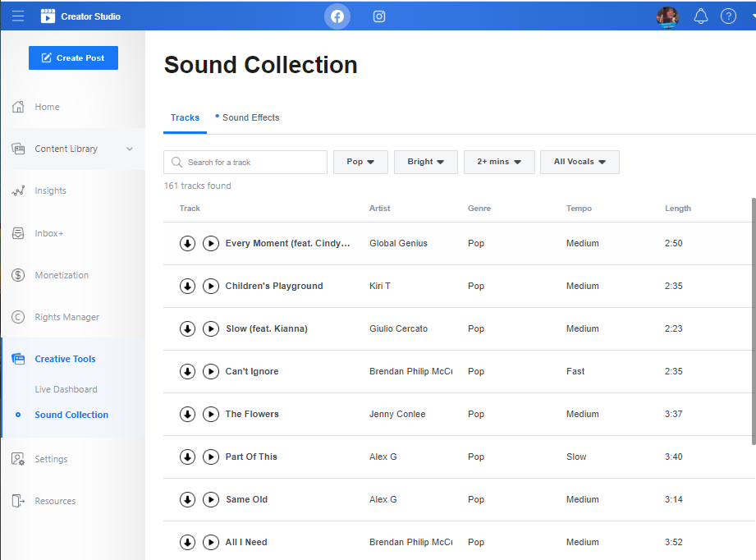The image size is (756, 560).
Task: Download the track Every Moment
Action: coord(187,244)
